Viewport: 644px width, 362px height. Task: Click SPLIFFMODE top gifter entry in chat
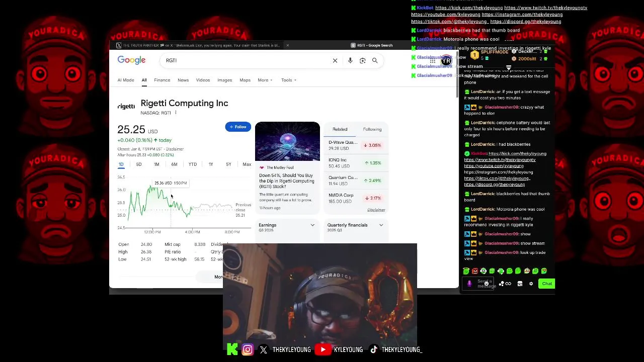(x=490, y=55)
